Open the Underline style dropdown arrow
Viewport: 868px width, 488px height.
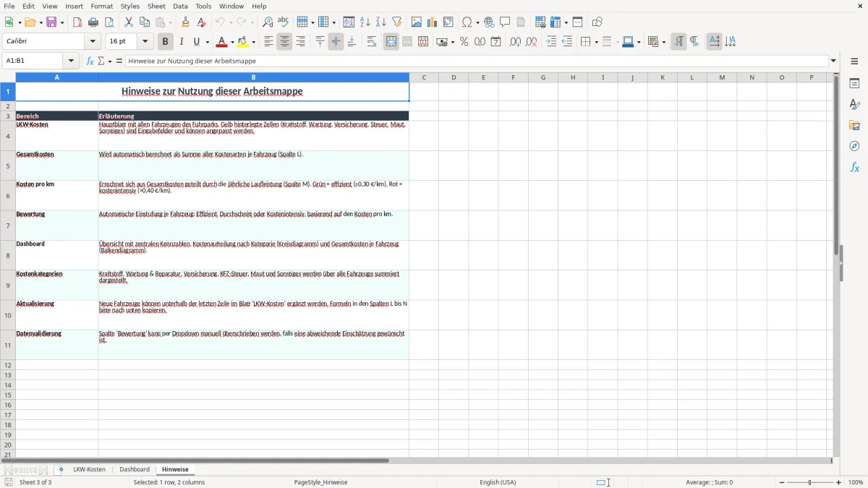pos(207,42)
